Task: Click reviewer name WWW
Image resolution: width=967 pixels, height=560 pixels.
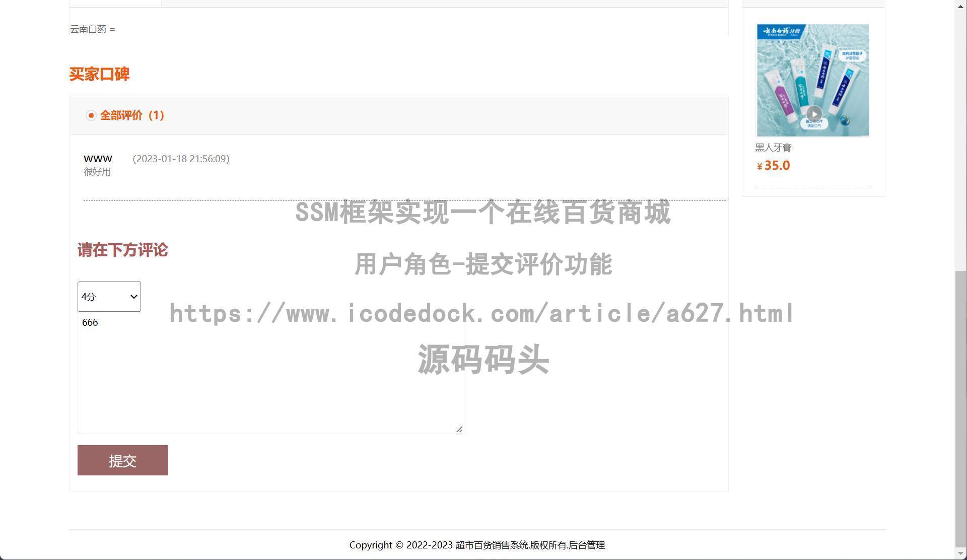Action: pos(97,159)
